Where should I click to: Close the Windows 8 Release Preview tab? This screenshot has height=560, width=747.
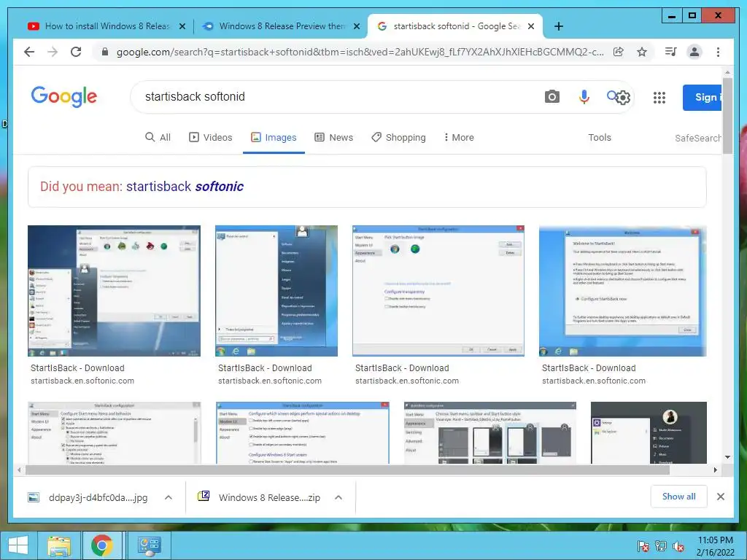click(x=356, y=26)
